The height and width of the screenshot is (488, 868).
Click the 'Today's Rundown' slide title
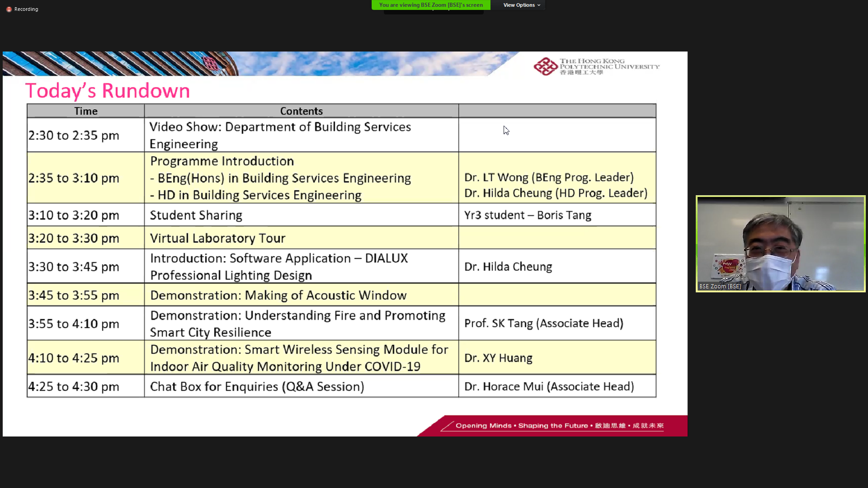click(108, 91)
